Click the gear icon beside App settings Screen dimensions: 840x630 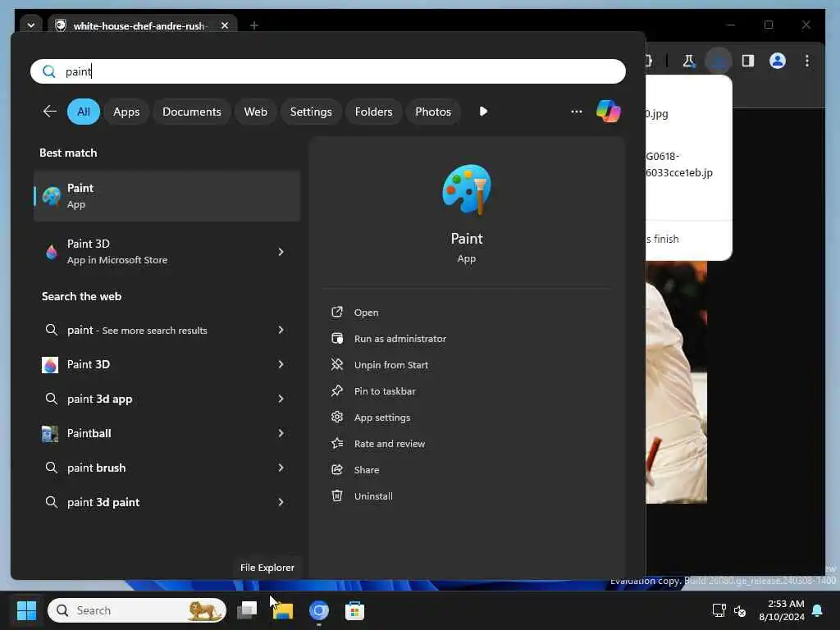(337, 417)
